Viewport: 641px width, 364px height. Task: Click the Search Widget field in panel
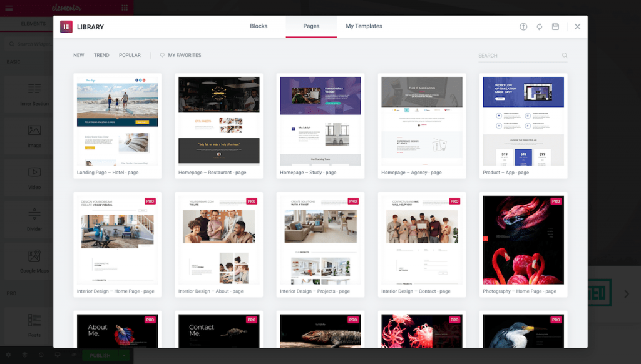(x=29, y=44)
